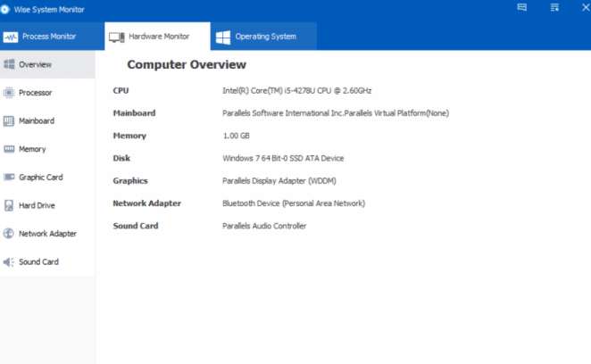
Task: Click the Sound Card speaker icon
Action: click(x=9, y=262)
